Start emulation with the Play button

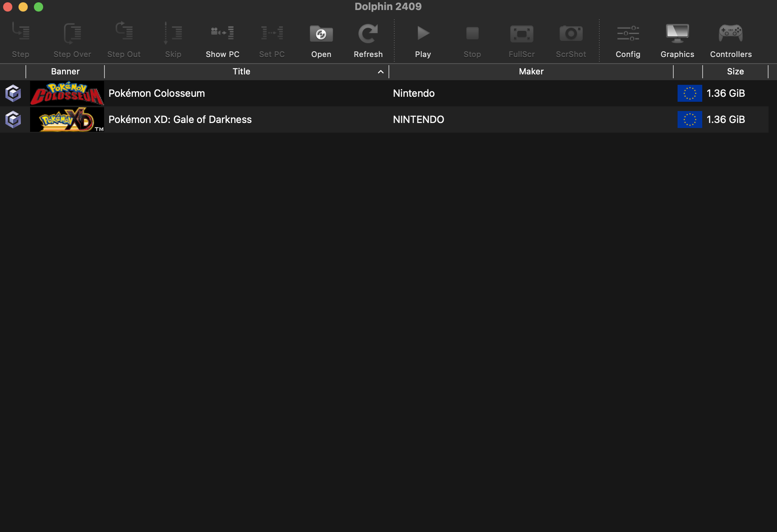pos(423,33)
